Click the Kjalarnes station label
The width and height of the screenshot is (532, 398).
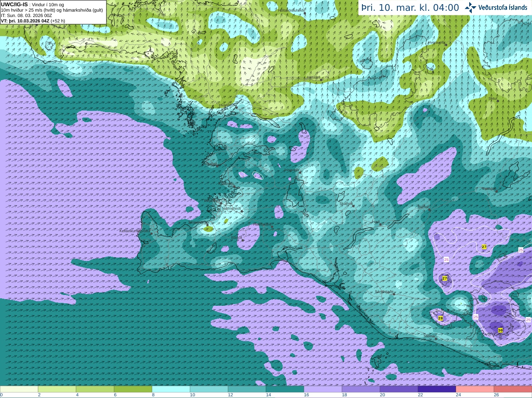point(226,183)
